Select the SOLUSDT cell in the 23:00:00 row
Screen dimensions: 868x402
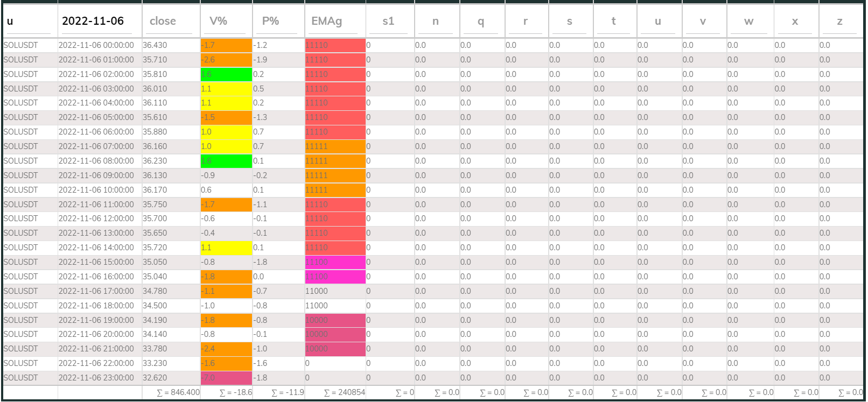click(22, 378)
